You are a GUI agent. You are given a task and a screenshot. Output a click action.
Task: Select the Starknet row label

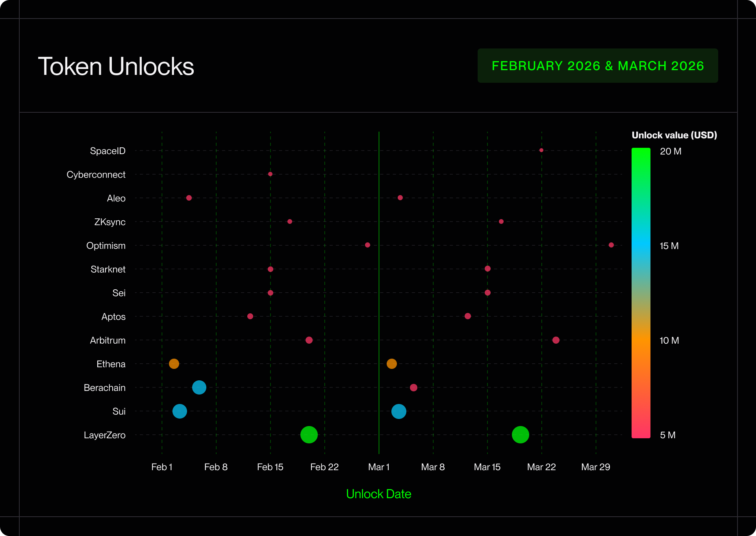(x=108, y=269)
